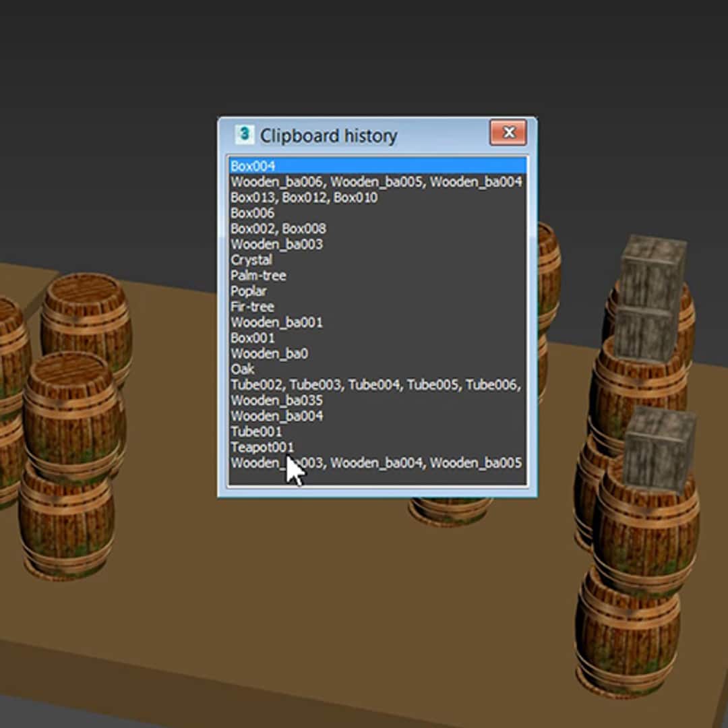Select Wooden_ba001 in clipboard history

(377, 322)
